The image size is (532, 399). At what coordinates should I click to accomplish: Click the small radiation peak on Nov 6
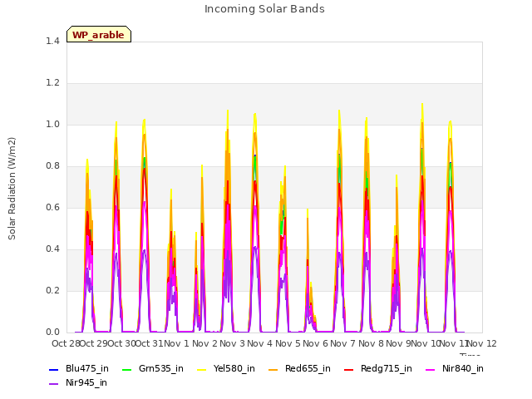[308, 210]
